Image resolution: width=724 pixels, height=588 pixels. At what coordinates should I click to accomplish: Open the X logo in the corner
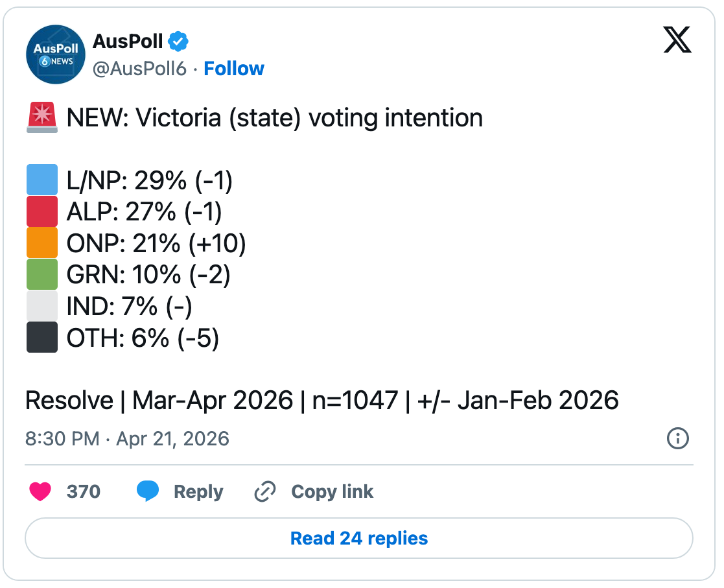coord(677,41)
